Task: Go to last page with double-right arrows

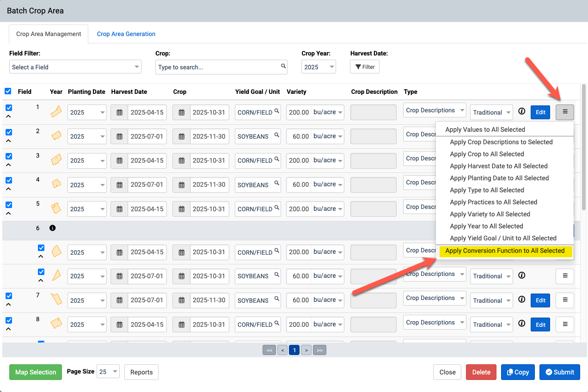Action: pos(319,350)
